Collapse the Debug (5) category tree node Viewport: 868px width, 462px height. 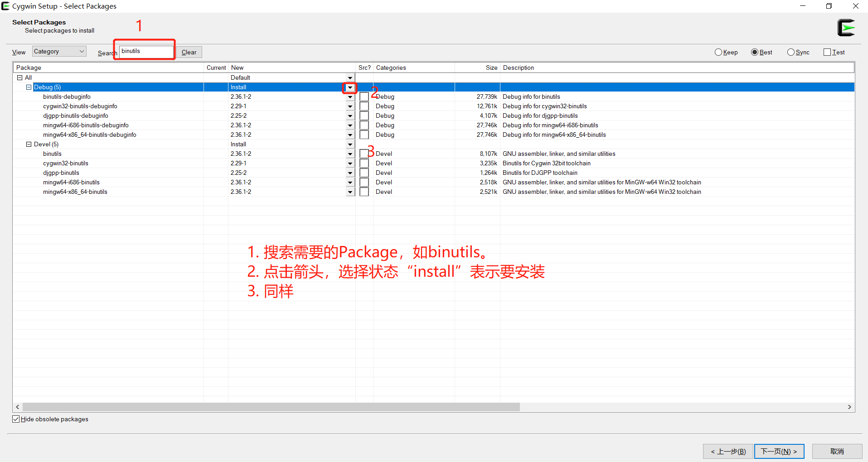click(x=29, y=87)
